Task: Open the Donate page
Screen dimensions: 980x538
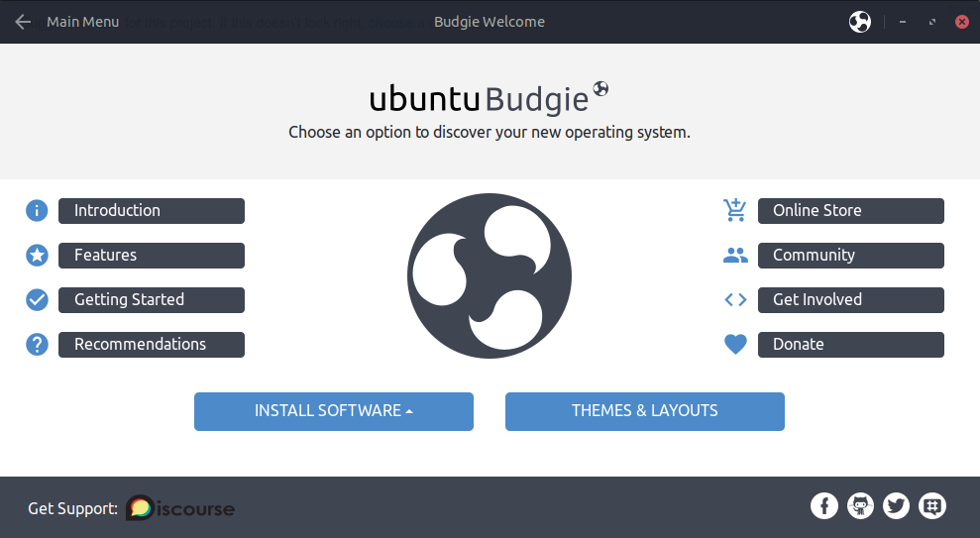Action: pos(850,344)
